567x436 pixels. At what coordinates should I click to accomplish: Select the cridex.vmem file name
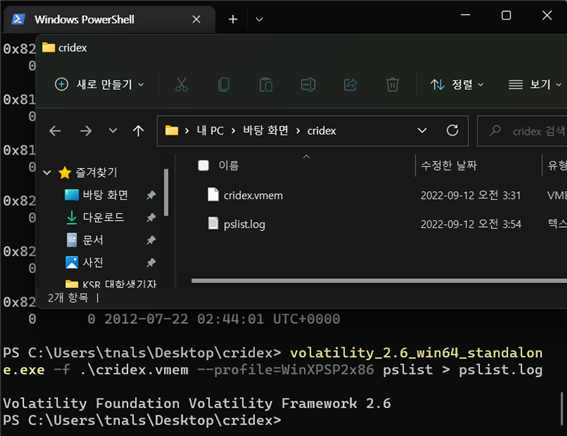253,196
